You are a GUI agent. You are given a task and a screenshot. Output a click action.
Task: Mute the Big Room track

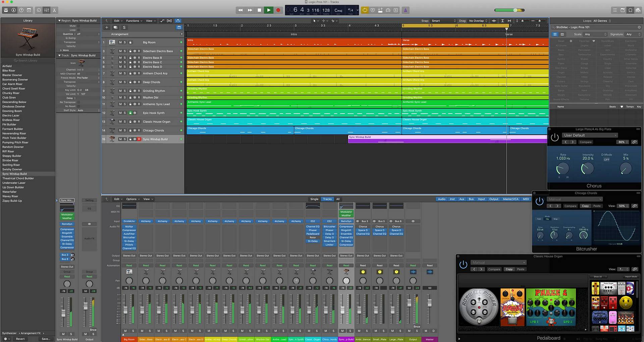(x=120, y=42)
